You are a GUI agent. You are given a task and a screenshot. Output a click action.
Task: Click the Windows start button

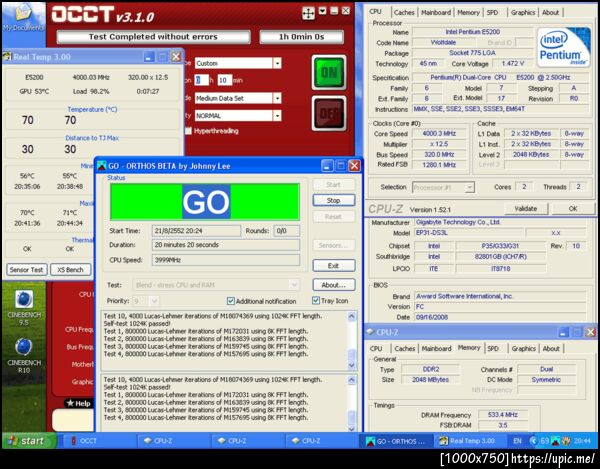pos(28,441)
